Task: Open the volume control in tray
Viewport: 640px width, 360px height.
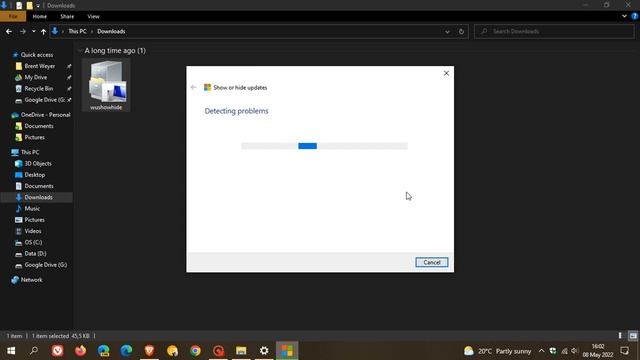Action: point(574,351)
